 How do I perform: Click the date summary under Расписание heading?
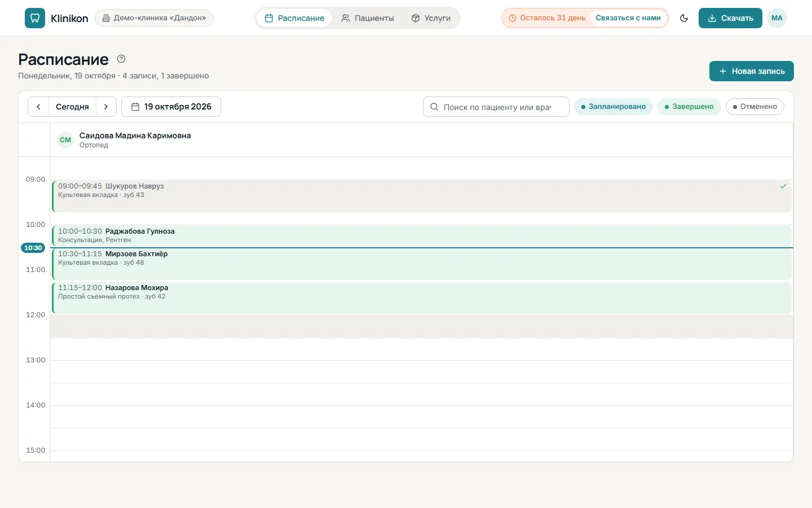tap(113, 76)
